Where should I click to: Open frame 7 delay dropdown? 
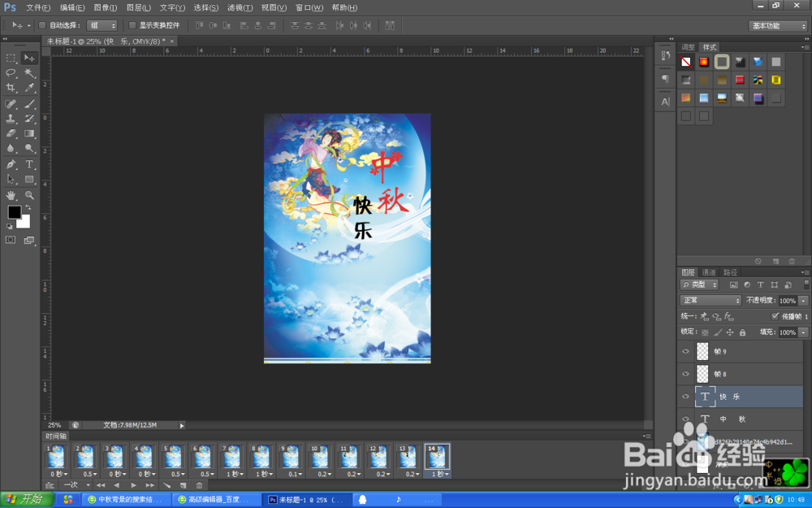coord(234,474)
